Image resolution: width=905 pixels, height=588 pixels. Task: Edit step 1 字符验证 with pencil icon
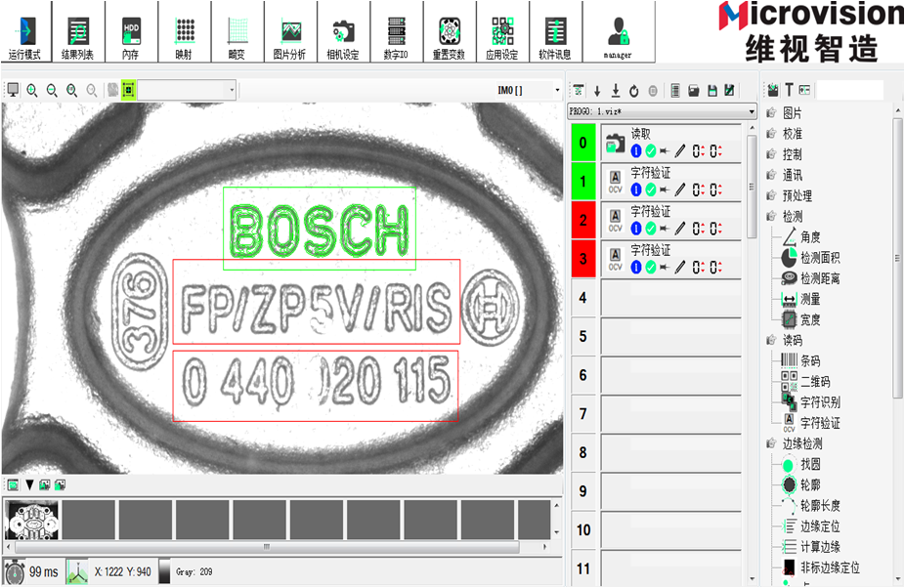(x=680, y=189)
